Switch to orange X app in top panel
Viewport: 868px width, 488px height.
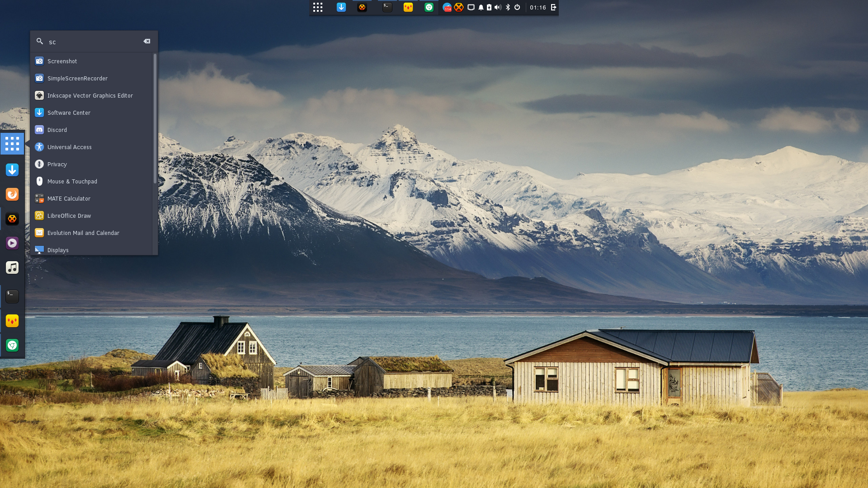(x=362, y=7)
